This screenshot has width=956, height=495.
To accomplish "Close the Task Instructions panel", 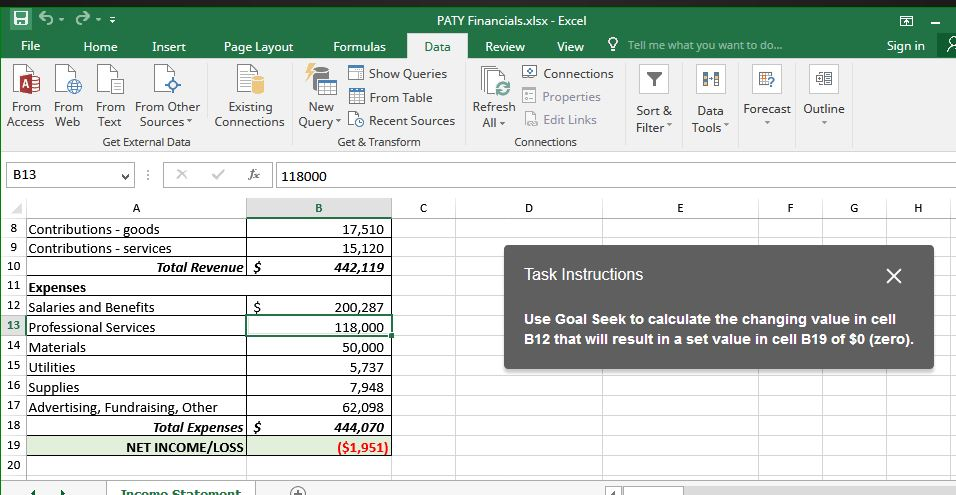I will [x=894, y=276].
